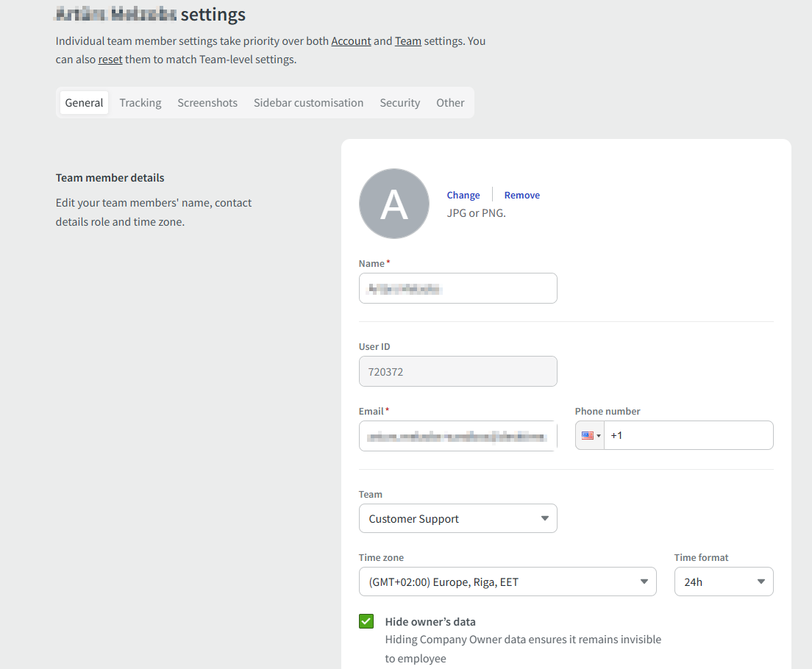Viewport: 812px width, 669px height.
Task: Remove the profile picture
Action: click(x=521, y=195)
